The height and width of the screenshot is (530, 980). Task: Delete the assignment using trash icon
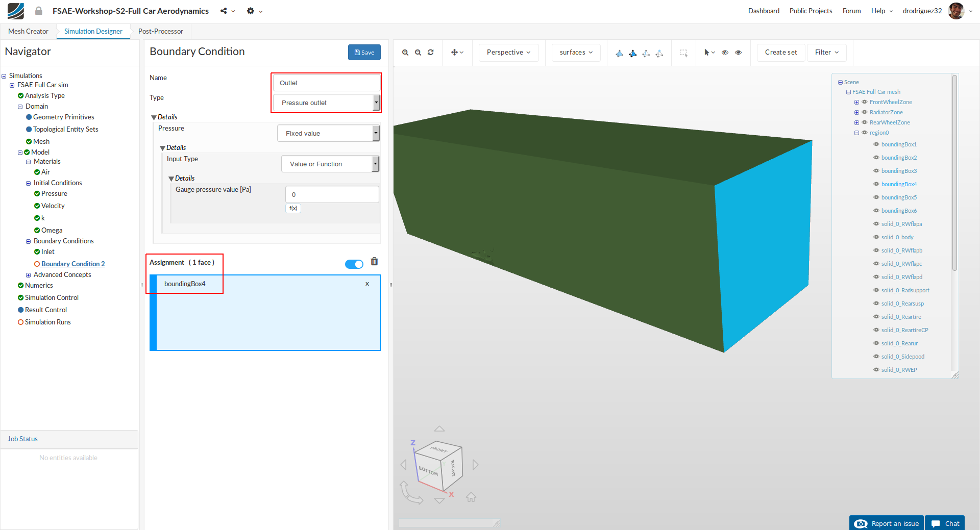pos(374,262)
